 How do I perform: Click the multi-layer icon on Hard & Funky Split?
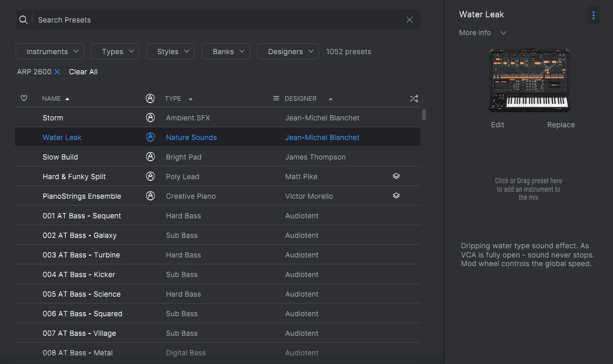point(396,176)
